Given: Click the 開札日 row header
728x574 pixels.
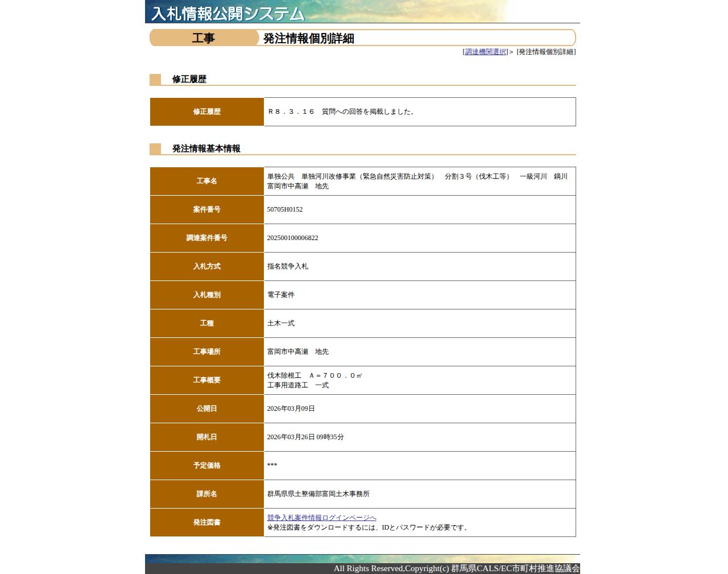Looking at the screenshot, I should coord(207,437).
